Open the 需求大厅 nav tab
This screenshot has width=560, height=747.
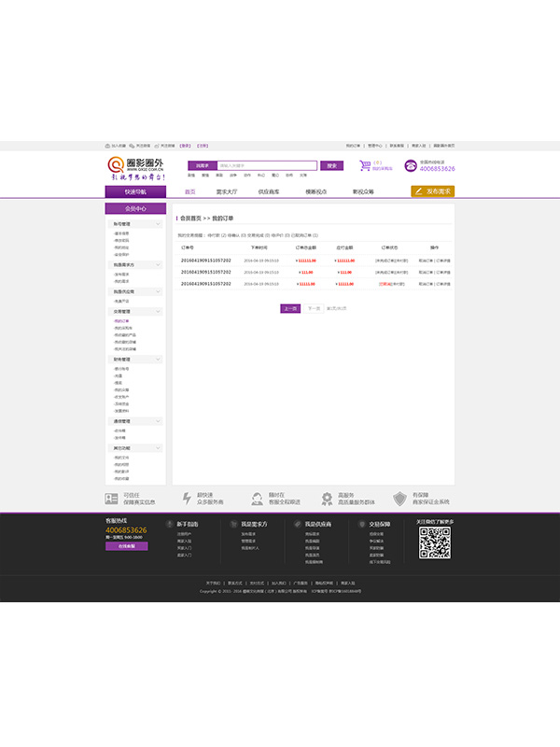coord(227,192)
